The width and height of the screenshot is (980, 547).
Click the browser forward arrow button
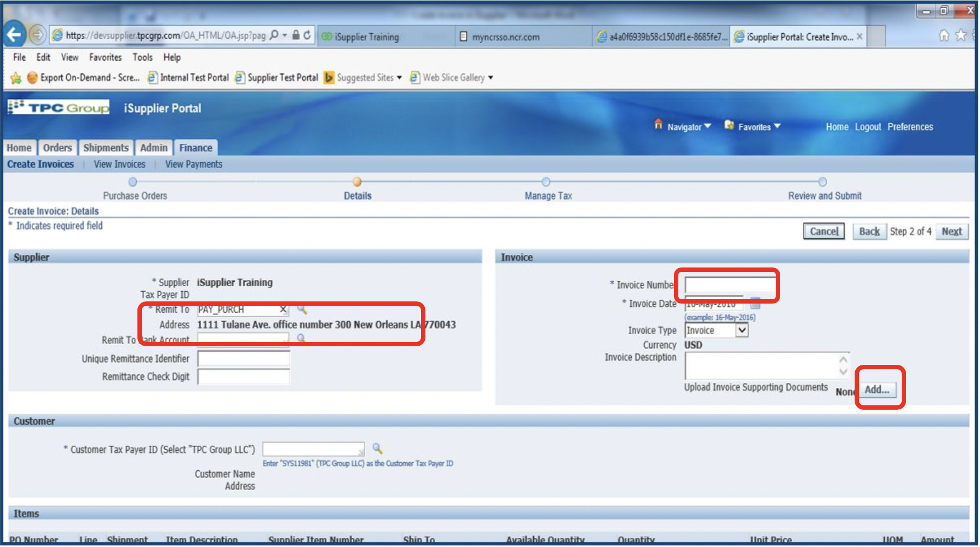click(x=37, y=36)
